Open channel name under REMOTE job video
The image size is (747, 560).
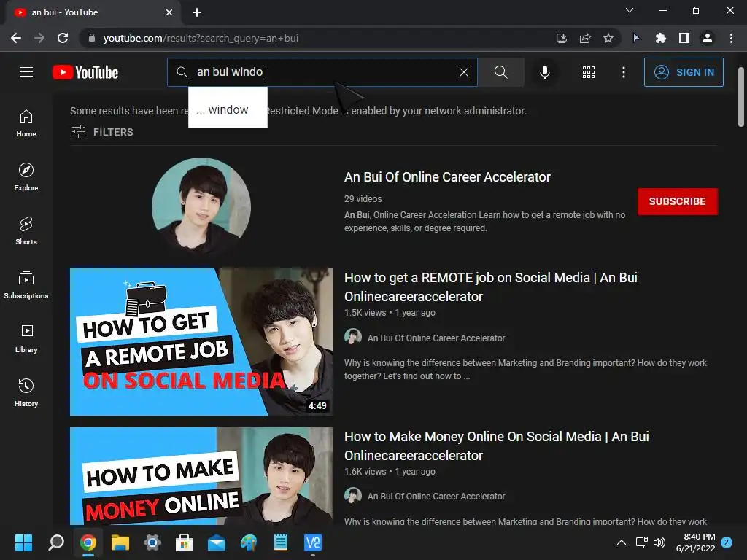pos(436,338)
